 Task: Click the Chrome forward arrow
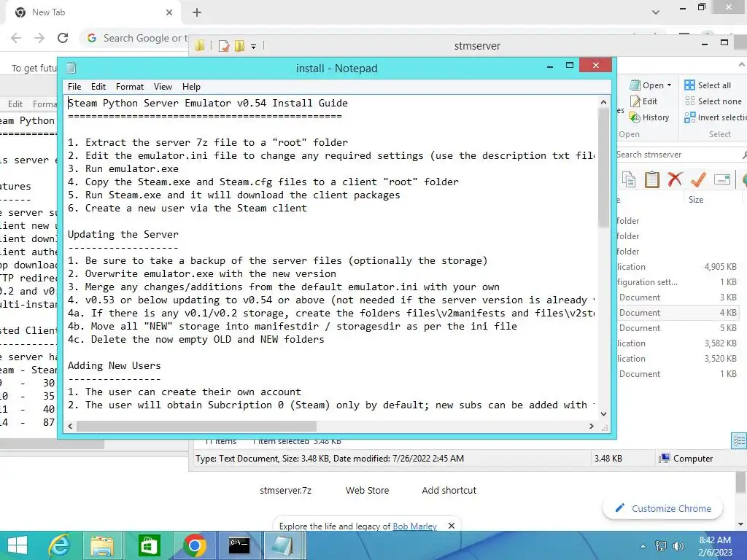click(x=39, y=38)
